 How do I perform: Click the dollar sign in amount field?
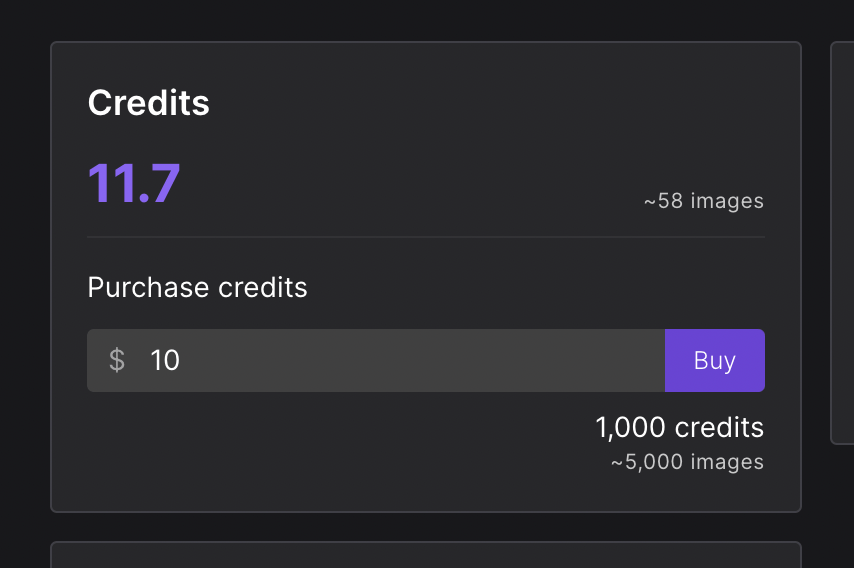pos(117,360)
